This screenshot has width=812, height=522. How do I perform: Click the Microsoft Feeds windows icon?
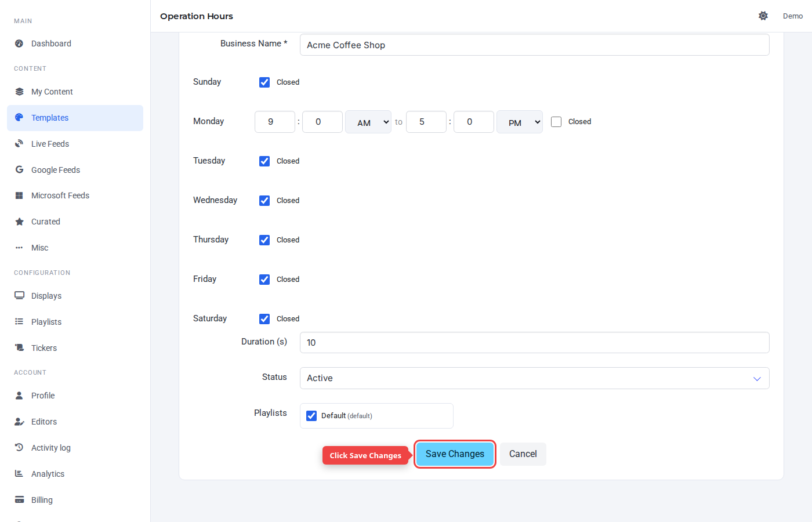click(x=19, y=195)
